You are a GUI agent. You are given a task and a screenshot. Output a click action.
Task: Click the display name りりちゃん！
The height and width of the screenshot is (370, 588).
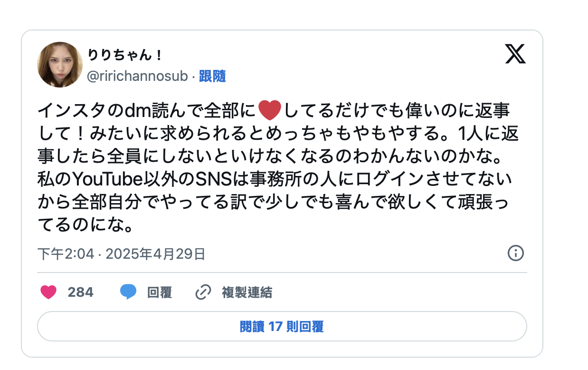tap(125, 56)
